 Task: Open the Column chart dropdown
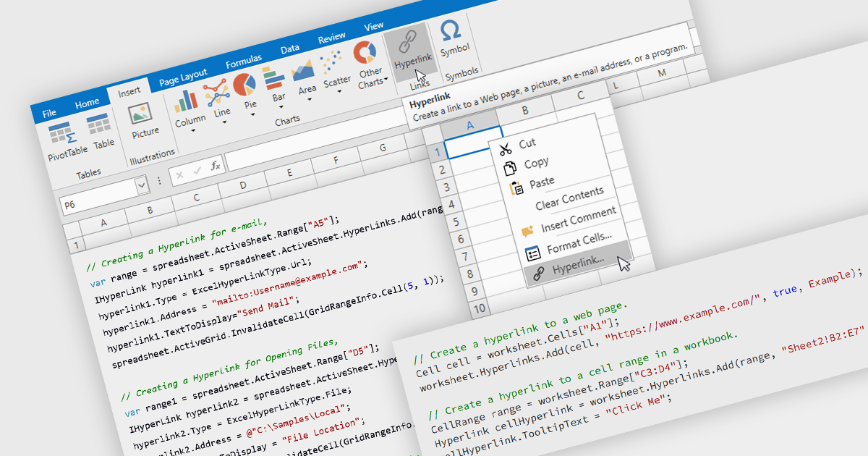tap(193, 131)
